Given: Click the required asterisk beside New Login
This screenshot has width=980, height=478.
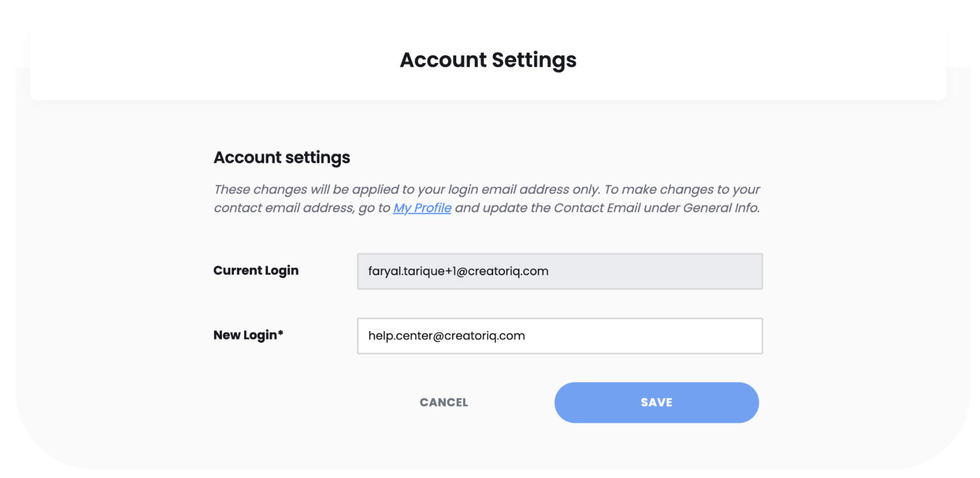Looking at the screenshot, I should pos(281,333).
